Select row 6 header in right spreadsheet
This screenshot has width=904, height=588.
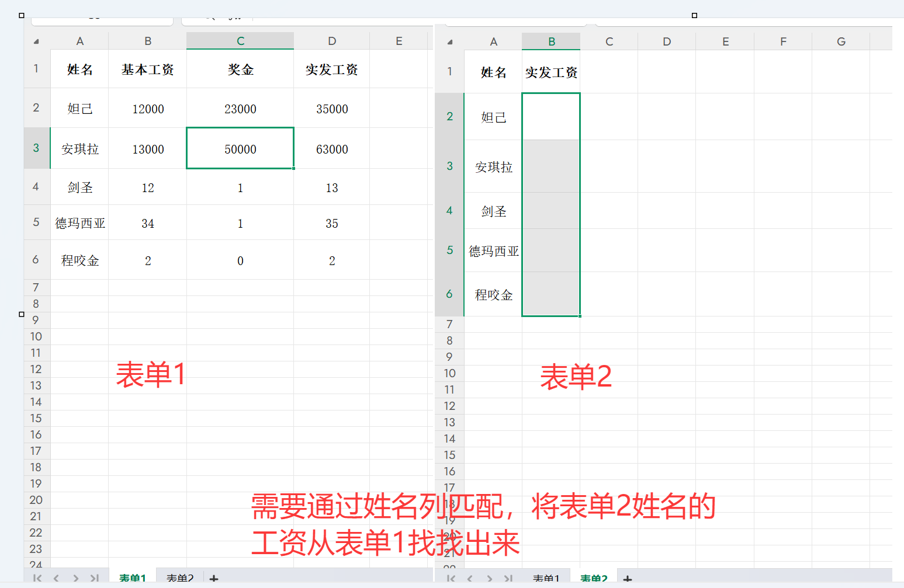coord(449,294)
